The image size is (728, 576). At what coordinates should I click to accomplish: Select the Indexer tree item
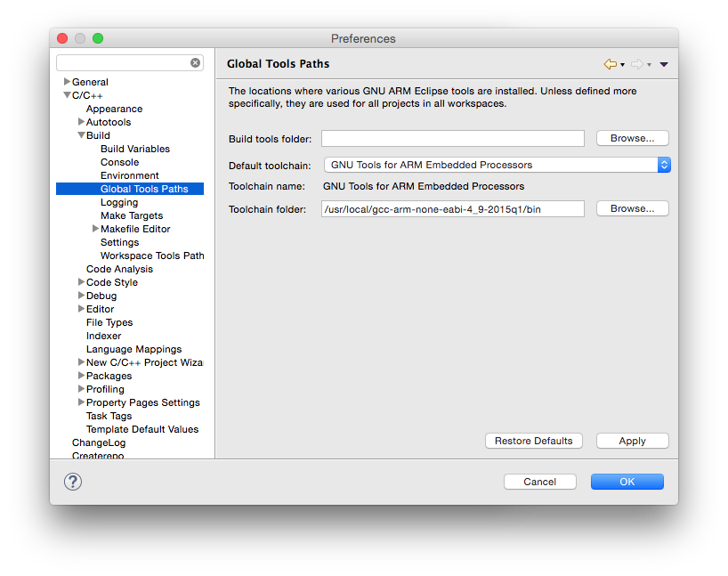pos(103,335)
